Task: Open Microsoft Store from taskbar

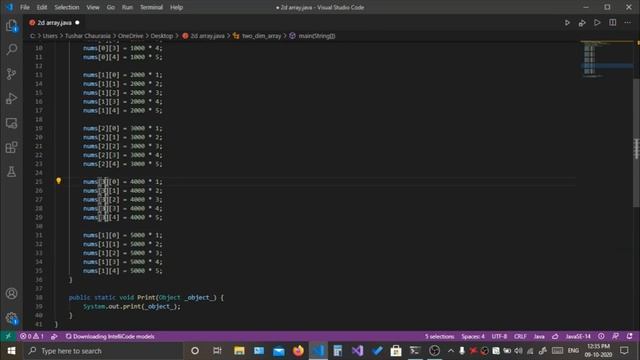Action: [x=396, y=351]
